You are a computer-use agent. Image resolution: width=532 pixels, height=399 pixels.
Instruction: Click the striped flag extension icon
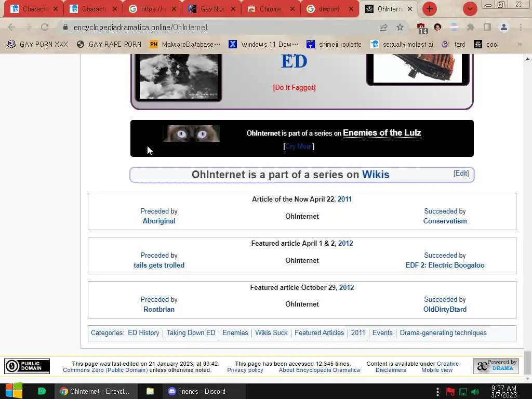coord(454,27)
